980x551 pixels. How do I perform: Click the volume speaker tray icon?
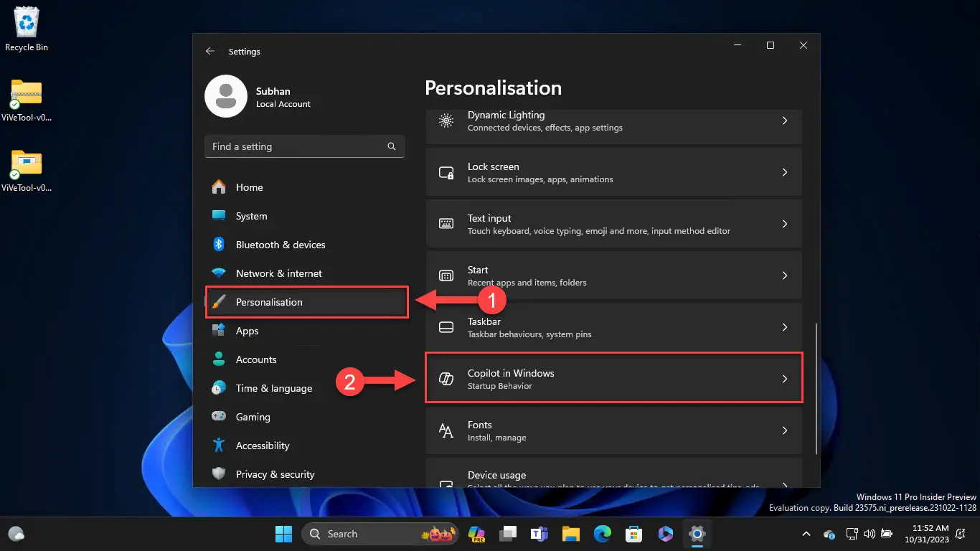(870, 534)
